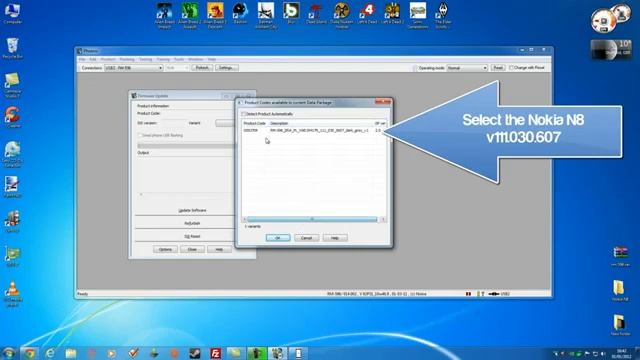Click Close button in Firmware Update window
This screenshot has width=640, height=360.
point(192,249)
